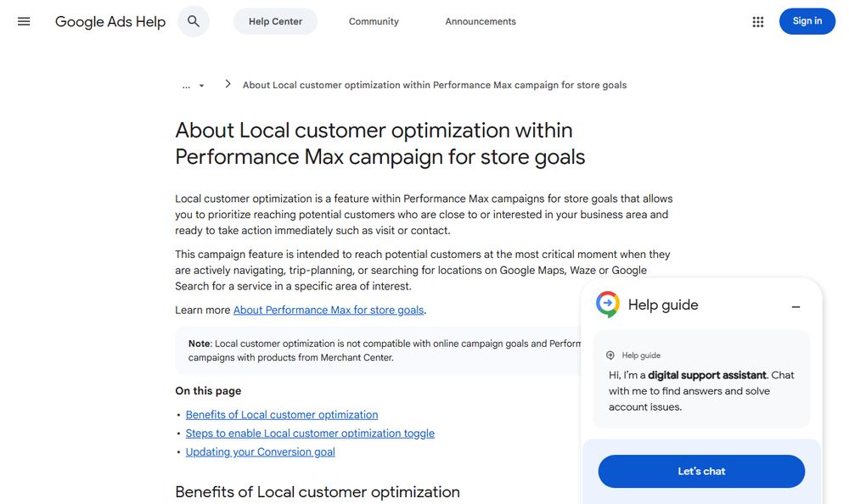Click the paragraph starting Local customer optimization is
Screen dimensions: 849x504
(424, 215)
